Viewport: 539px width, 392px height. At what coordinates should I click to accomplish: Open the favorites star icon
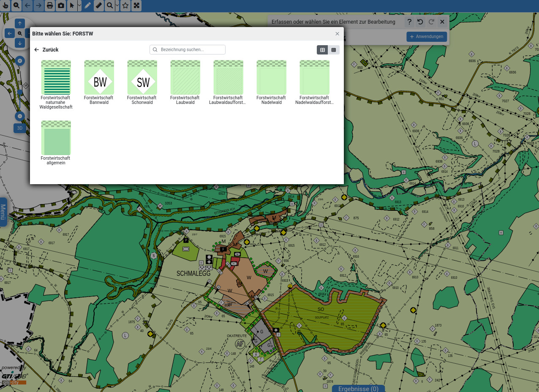pos(125,5)
